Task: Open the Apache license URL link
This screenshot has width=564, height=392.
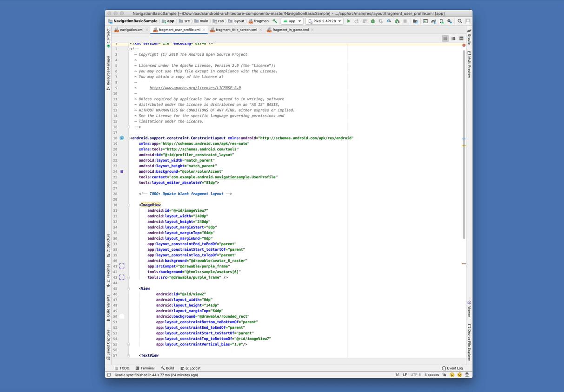Action: (195, 88)
